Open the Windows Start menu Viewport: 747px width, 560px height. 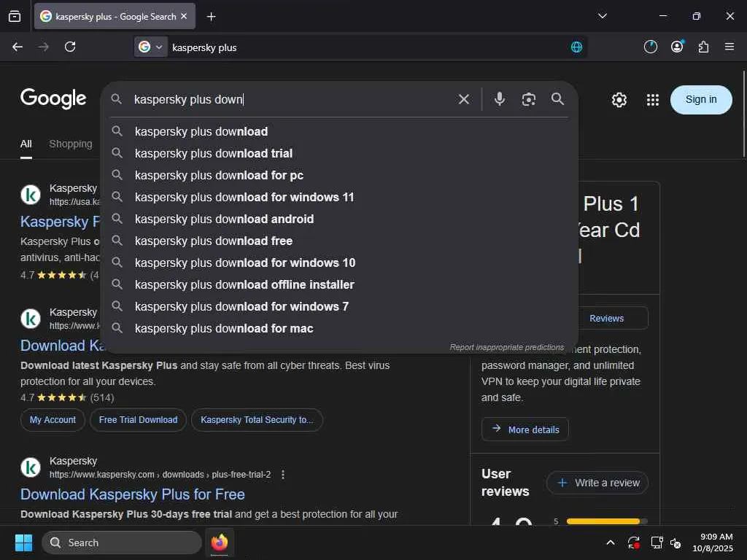[x=23, y=542]
